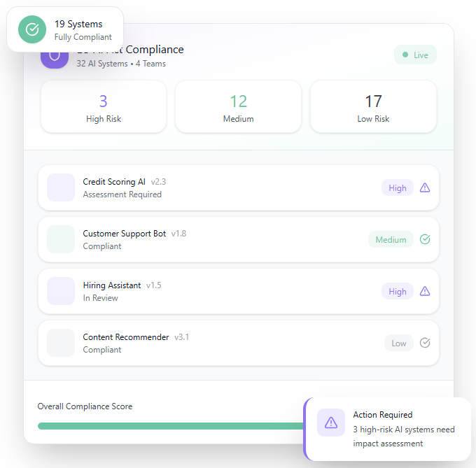The width and height of the screenshot is (476, 468).
Task: Click the Hiring Assistant purple avatar square
Action: [61, 291]
